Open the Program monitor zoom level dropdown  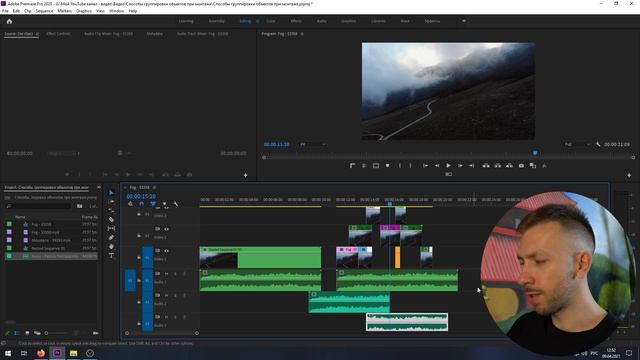313,144
